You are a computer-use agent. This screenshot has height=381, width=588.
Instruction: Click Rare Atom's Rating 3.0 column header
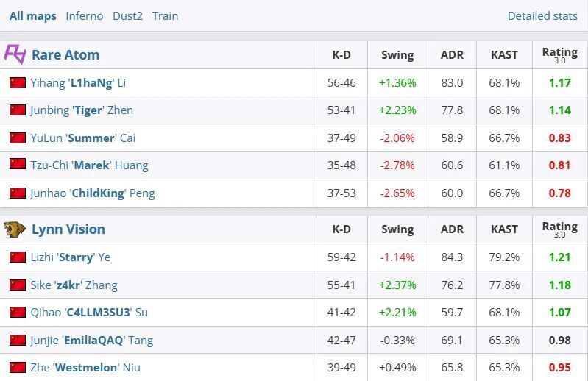coord(559,54)
